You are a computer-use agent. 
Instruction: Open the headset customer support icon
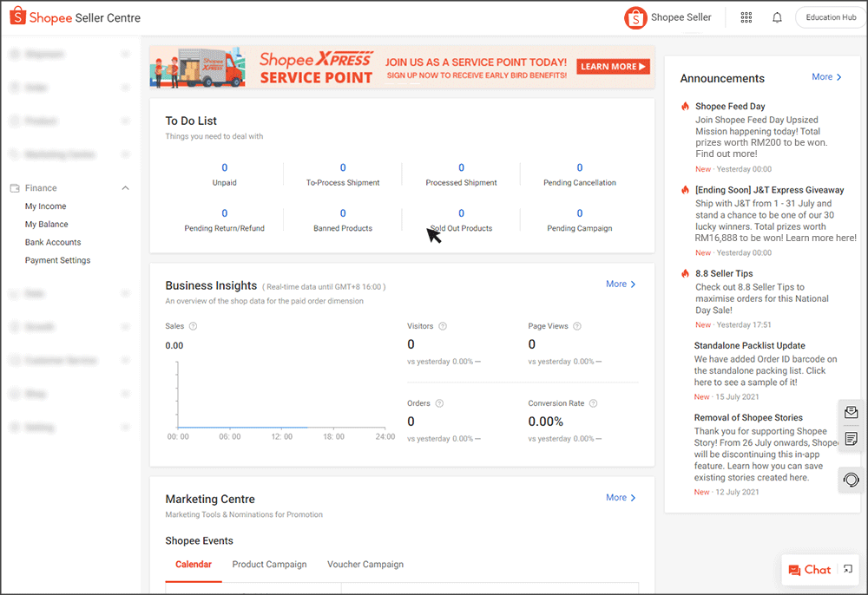(x=851, y=480)
